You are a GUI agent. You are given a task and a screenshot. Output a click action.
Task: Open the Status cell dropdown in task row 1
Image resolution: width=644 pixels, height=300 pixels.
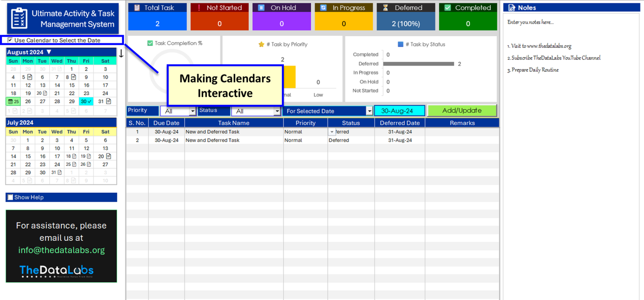(x=332, y=132)
